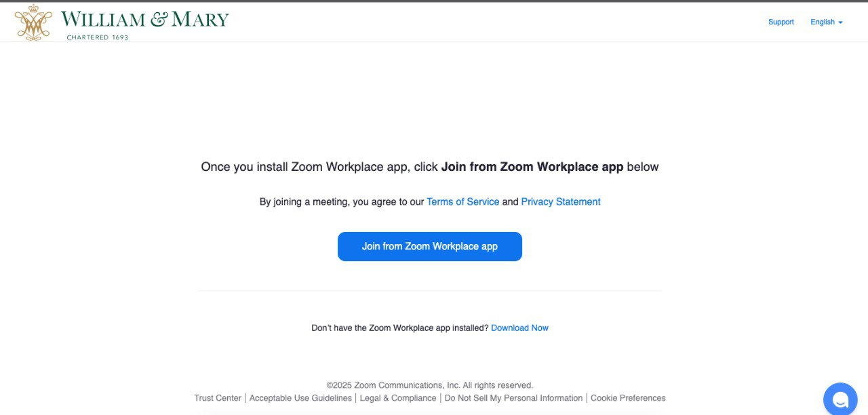Click the Zoom copyright notice text
Viewport: 868px width, 415px height.
[x=429, y=385]
